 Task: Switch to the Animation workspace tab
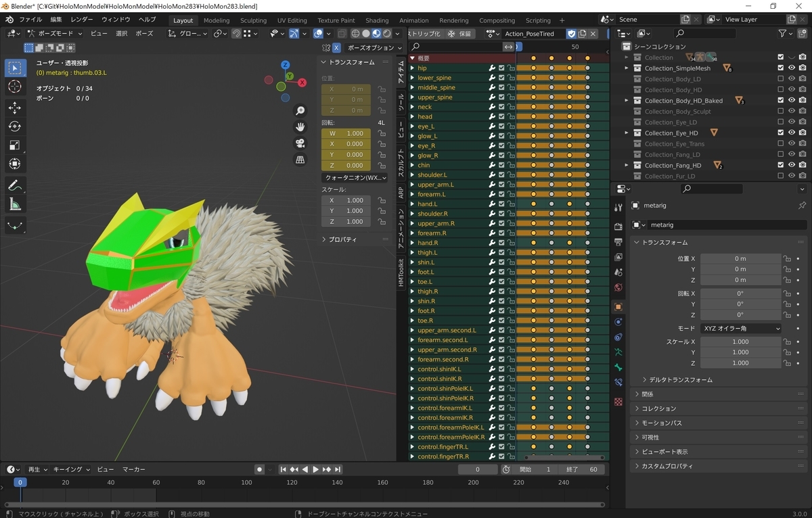pos(414,20)
